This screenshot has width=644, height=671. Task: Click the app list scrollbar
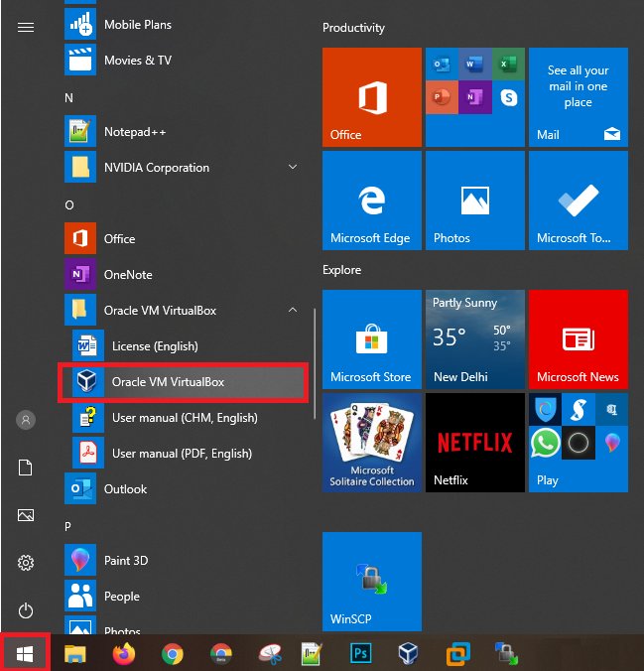tap(315, 363)
